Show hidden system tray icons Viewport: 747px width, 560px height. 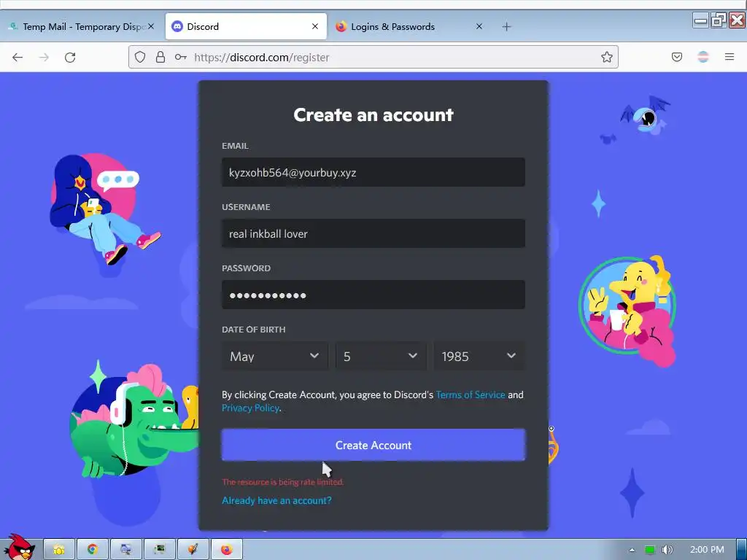click(632, 550)
